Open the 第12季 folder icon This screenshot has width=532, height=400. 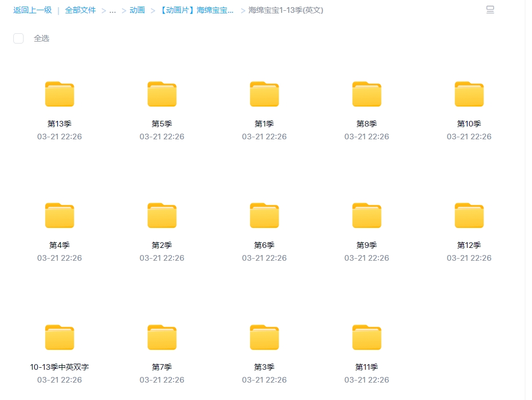[x=469, y=216]
